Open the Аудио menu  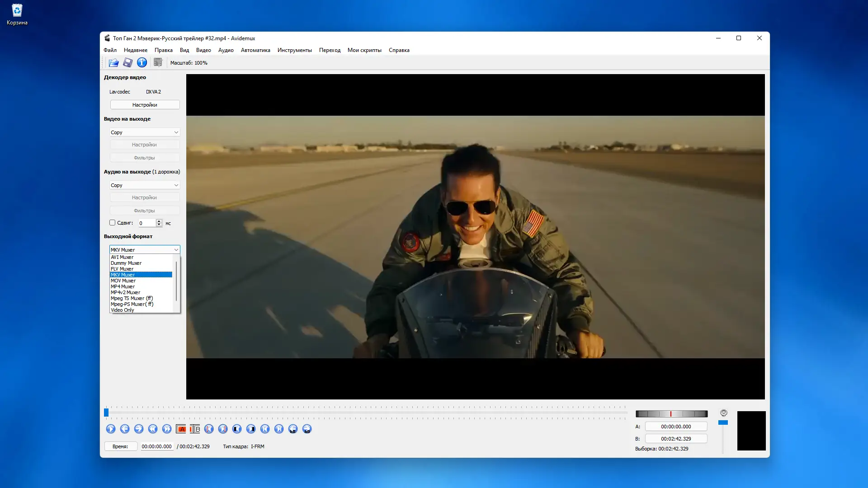coord(226,50)
